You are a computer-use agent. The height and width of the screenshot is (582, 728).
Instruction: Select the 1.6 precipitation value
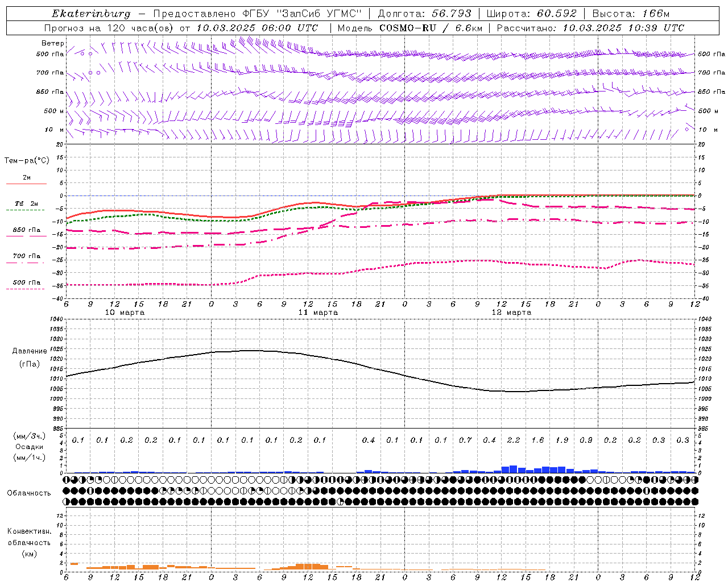(537, 440)
